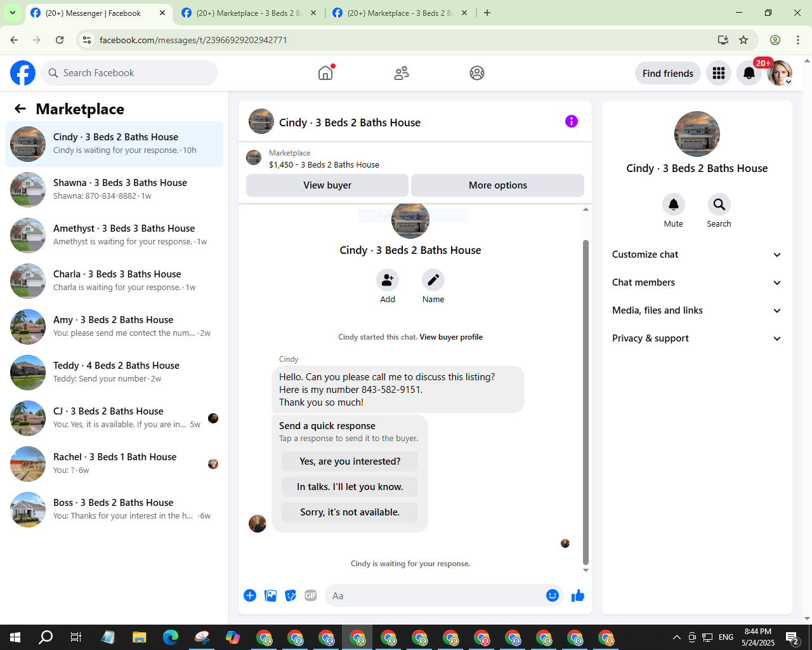Send quick reply 'Sorry, it's not available.'
The width and height of the screenshot is (812, 650).
tap(350, 512)
